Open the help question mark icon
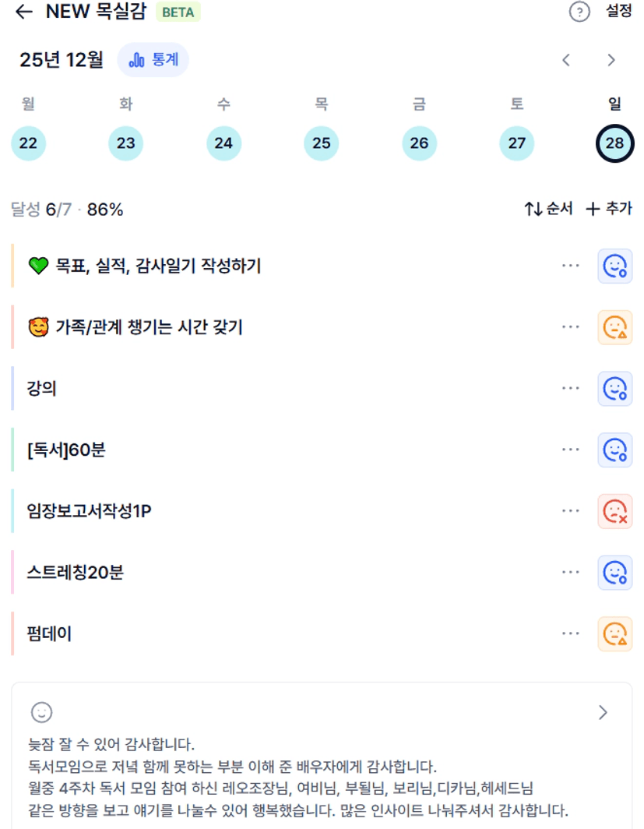The width and height of the screenshot is (644, 829). click(x=579, y=12)
